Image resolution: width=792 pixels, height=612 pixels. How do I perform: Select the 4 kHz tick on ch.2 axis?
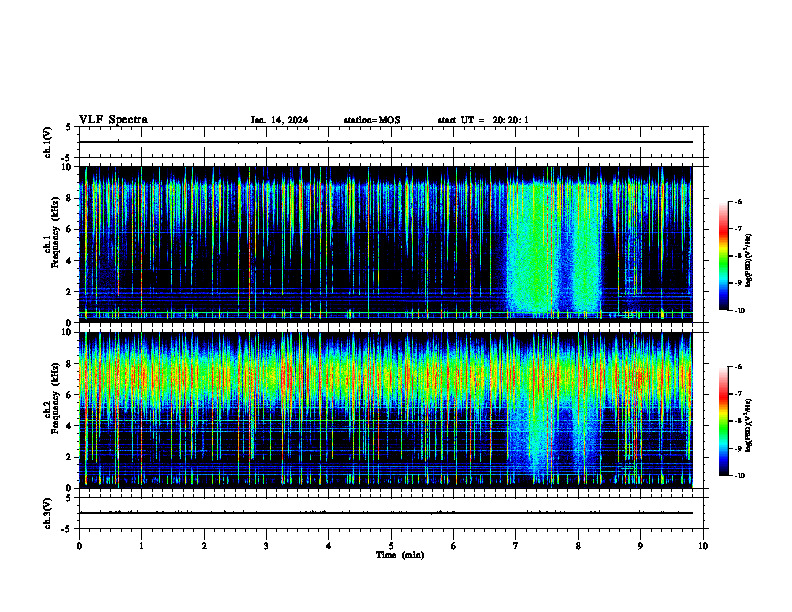click(x=70, y=426)
